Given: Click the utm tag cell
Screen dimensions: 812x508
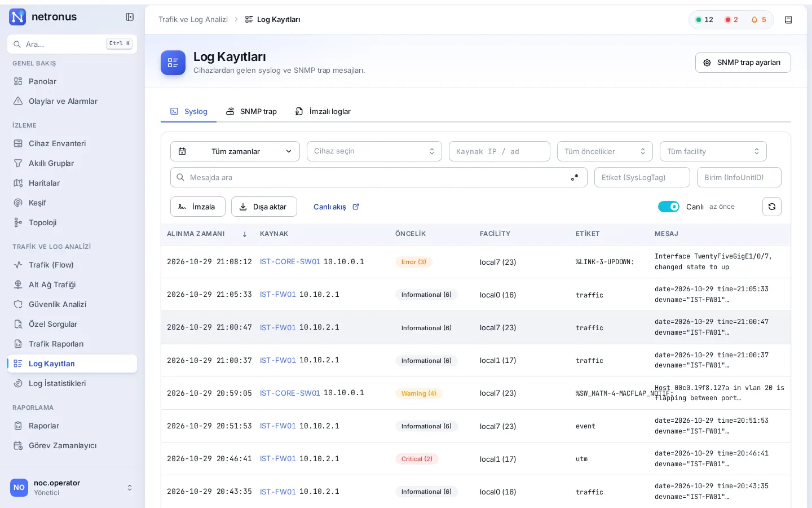Looking at the screenshot, I should (581, 459).
